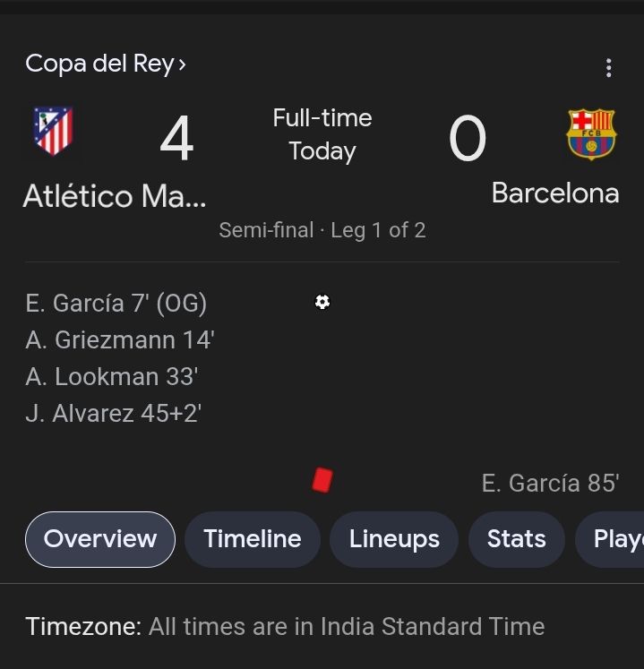Image resolution: width=644 pixels, height=669 pixels.
Task: Click the soccer ball goals icon
Action: pyautogui.click(x=322, y=302)
